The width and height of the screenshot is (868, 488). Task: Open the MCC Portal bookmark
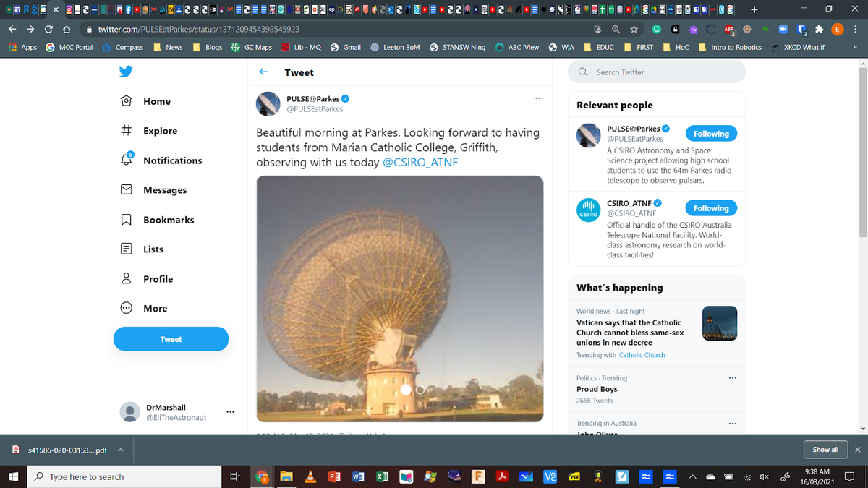[69, 47]
